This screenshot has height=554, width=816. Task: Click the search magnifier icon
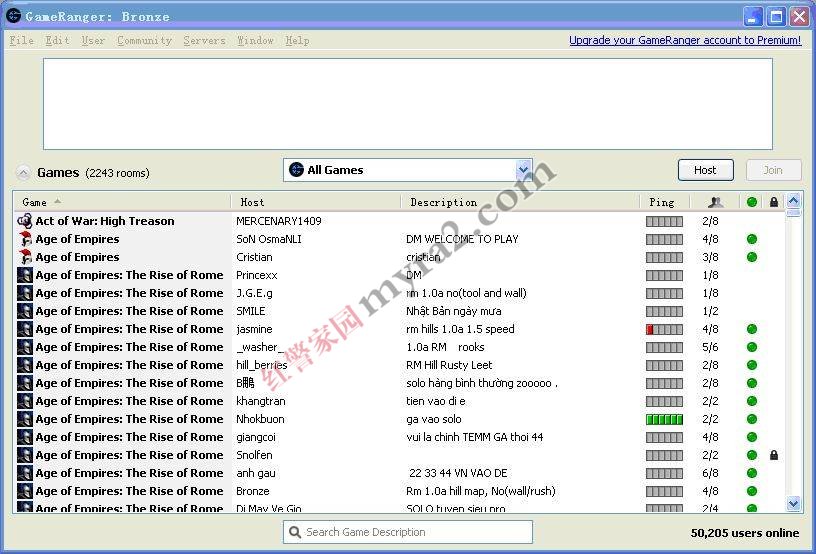[x=295, y=532]
